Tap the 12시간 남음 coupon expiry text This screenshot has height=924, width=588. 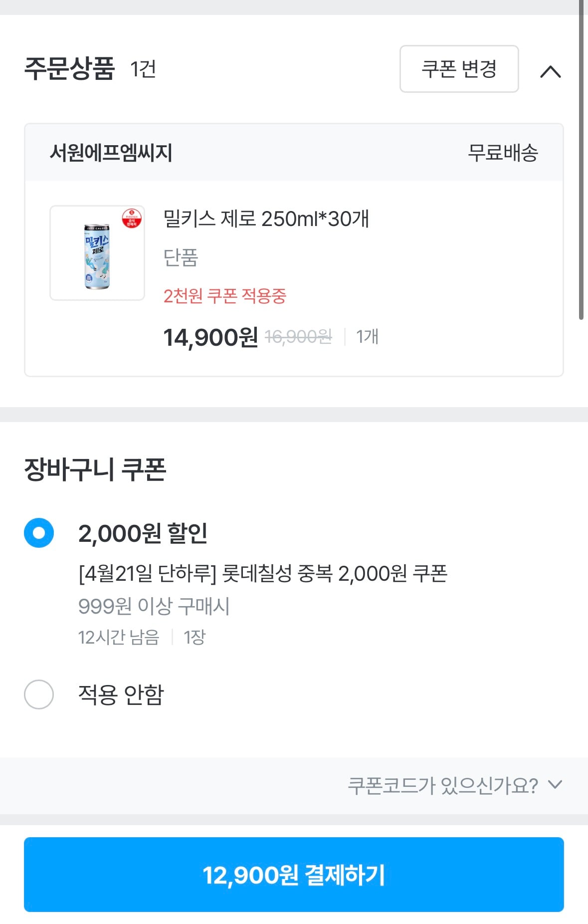[118, 637]
